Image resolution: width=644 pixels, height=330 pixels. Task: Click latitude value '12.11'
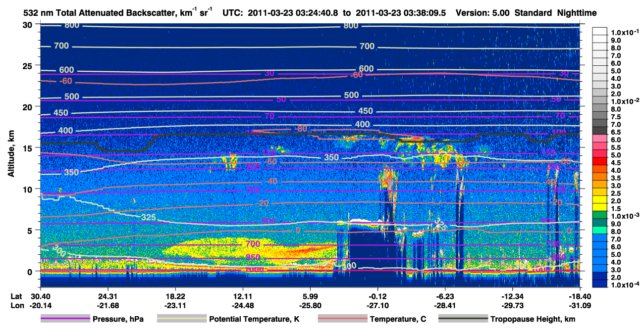(x=242, y=297)
